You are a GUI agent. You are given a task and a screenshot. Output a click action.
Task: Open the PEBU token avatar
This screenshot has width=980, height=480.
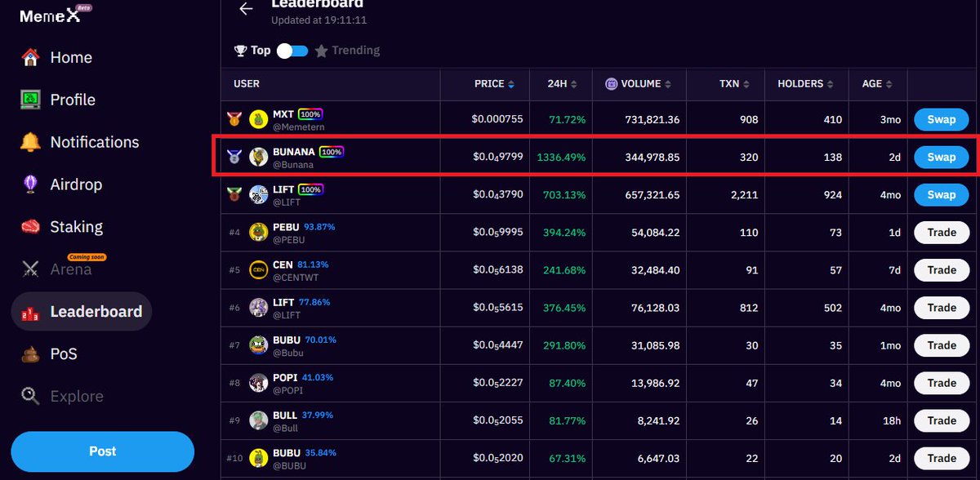coord(259,232)
